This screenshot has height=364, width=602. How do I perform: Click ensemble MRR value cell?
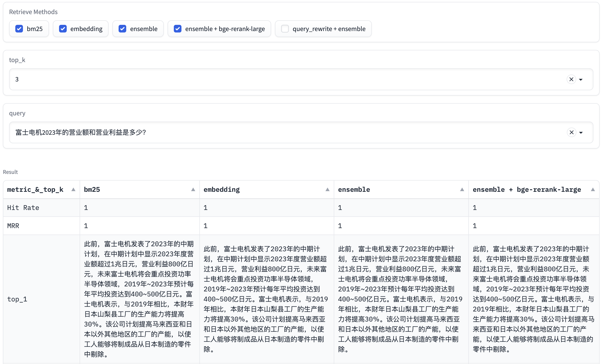click(x=401, y=226)
